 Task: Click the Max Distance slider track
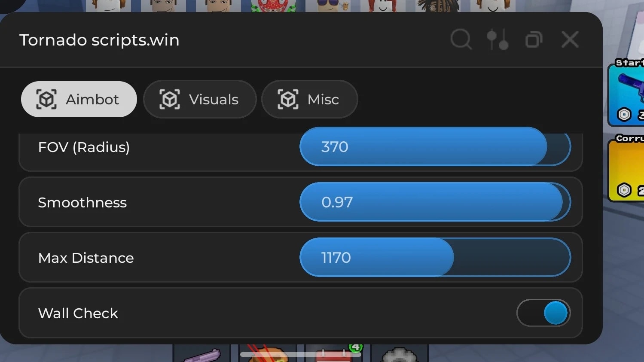(435, 257)
